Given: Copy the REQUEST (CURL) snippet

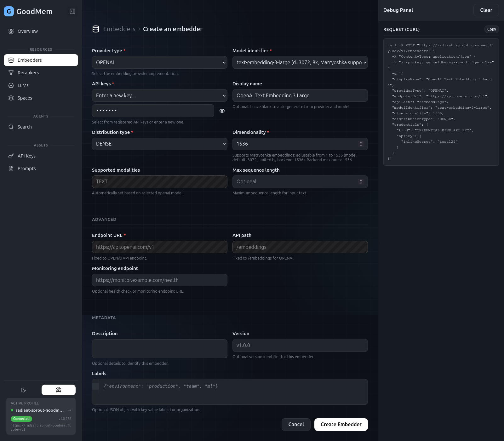Looking at the screenshot, I should [x=491, y=29].
